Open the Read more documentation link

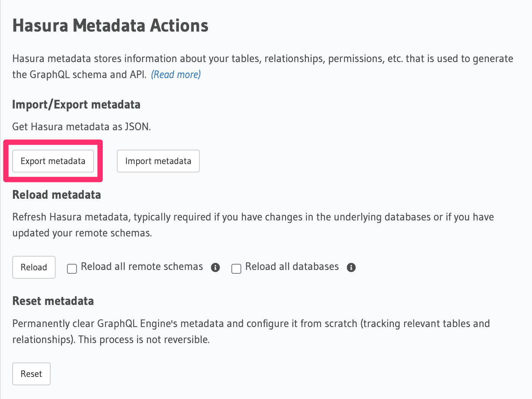175,74
